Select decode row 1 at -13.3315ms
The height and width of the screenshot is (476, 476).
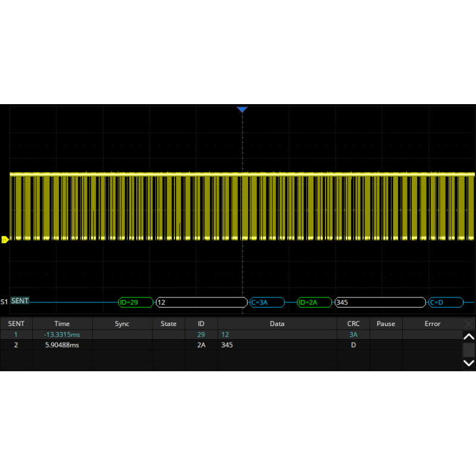(x=62, y=334)
